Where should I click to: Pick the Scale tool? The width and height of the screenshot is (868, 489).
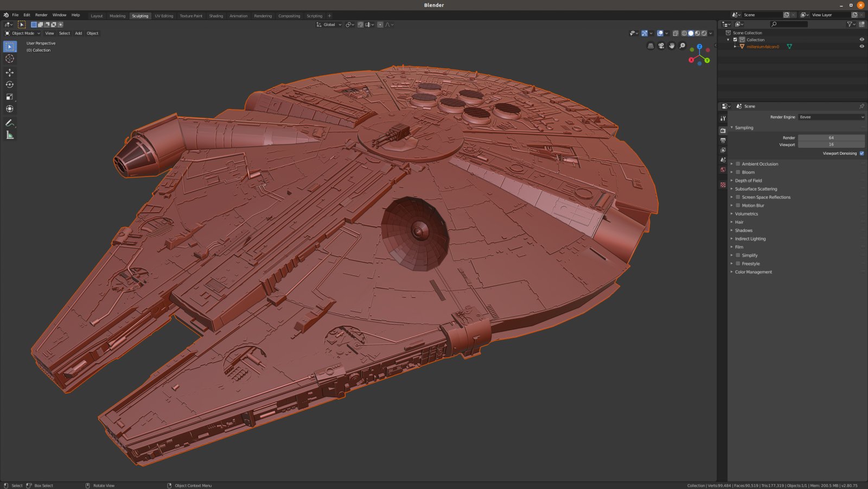10,97
